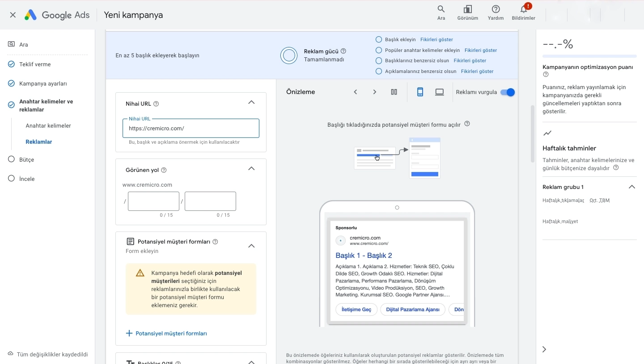Screen dimensions: 644x364
Task: Click the Google Ads logo
Action: tap(57, 15)
